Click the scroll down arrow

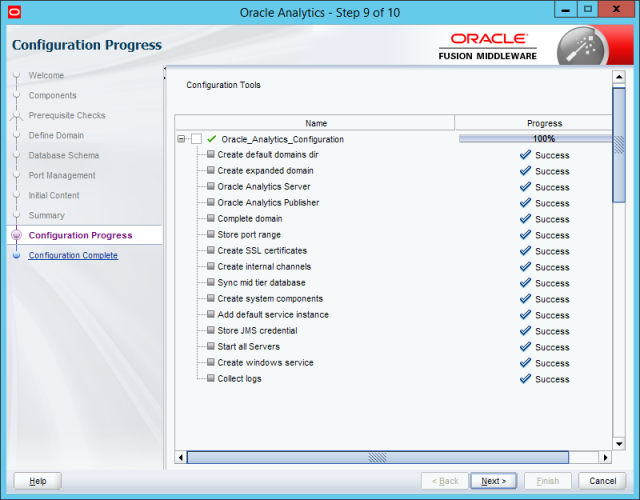pos(619,444)
